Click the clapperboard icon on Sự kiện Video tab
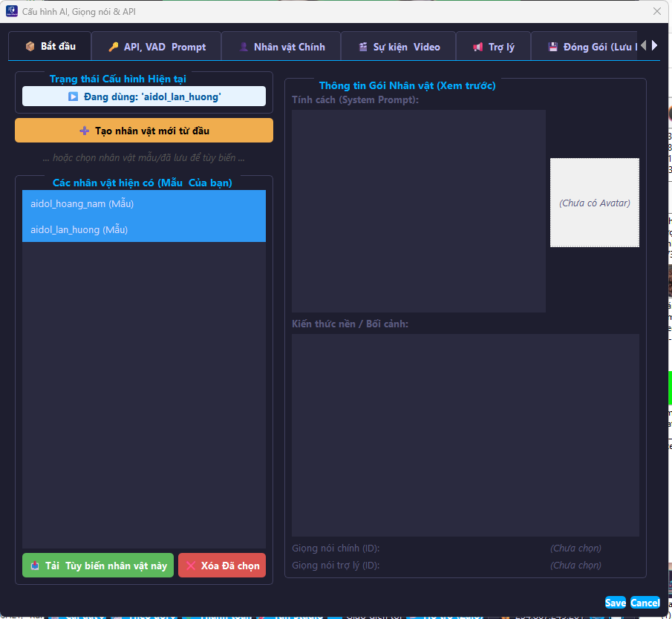This screenshot has width=672, height=619. point(363,47)
